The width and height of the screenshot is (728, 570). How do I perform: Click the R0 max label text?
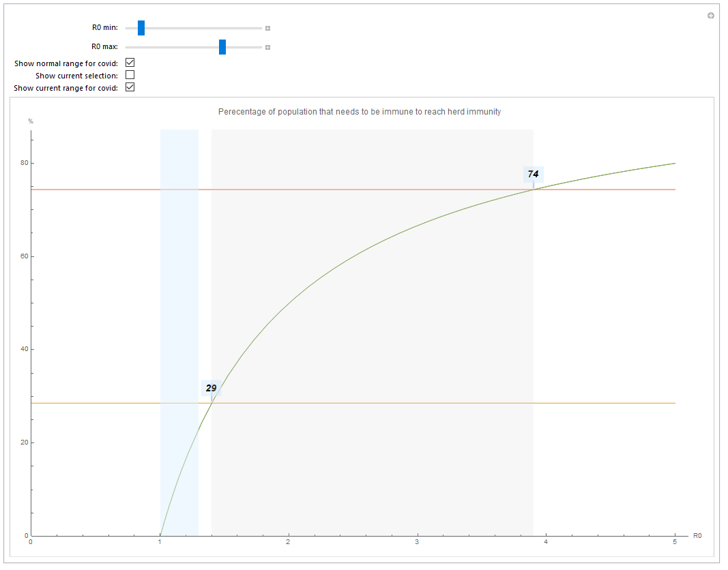[x=104, y=47]
